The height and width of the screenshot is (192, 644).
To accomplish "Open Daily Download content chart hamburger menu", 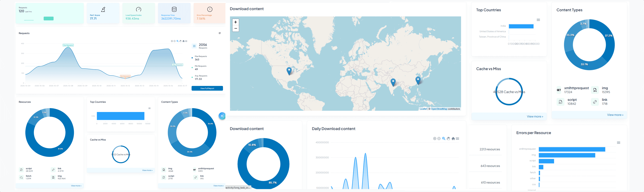I will coord(458,139).
